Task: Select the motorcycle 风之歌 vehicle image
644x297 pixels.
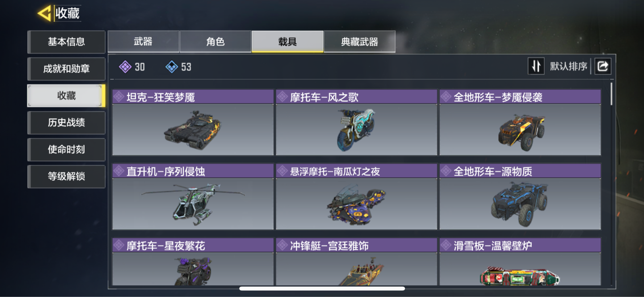Action: 356,130
